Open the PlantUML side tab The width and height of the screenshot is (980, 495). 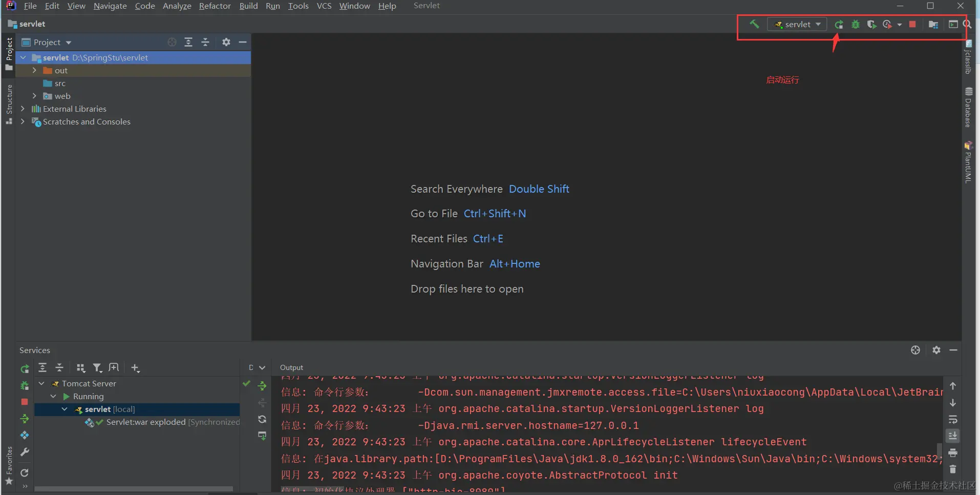pos(968,162)
